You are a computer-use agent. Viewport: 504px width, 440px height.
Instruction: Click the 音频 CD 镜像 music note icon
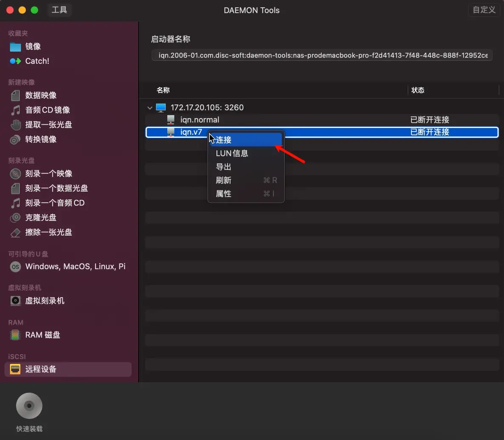coord(15,111)
